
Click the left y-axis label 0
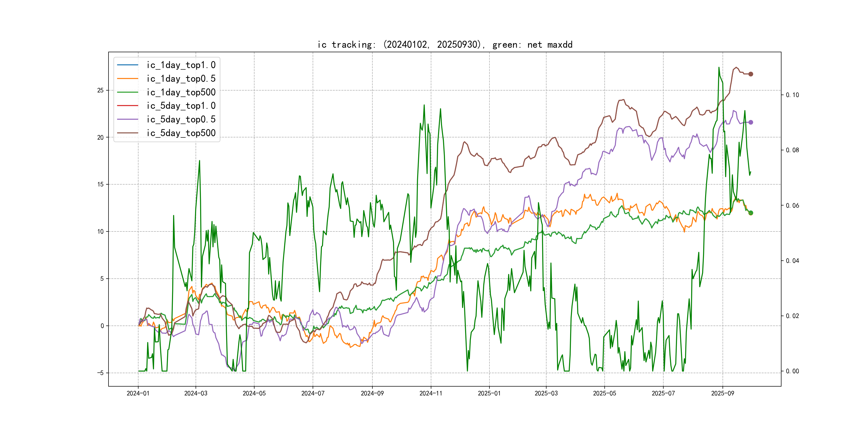click(102, 326)
